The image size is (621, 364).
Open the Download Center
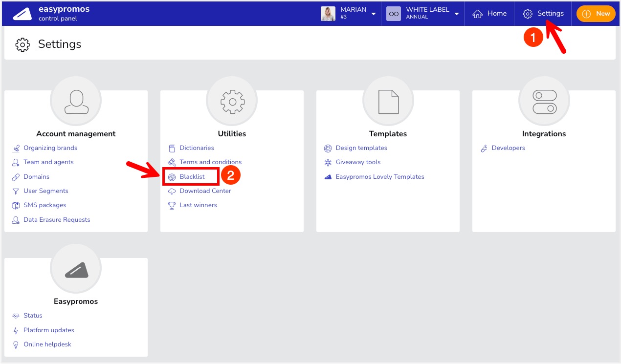[x=205, y=191]
